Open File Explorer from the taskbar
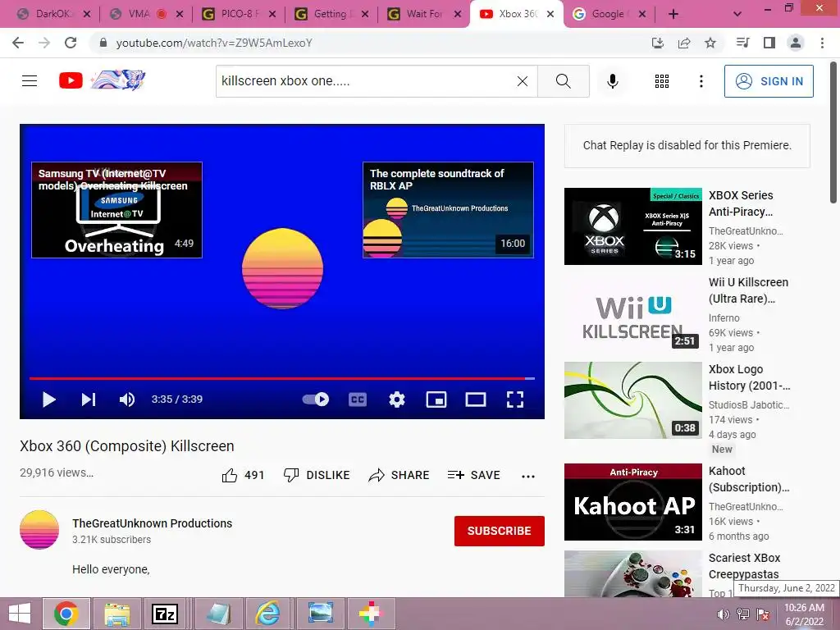This screenshot has height=630, width=840. pos(116,614)
